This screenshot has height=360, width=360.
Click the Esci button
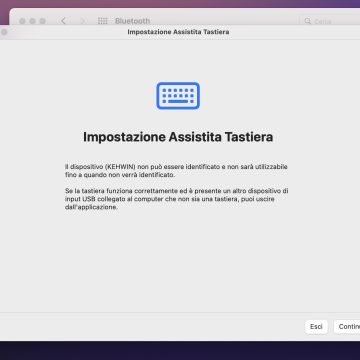point(316,327)
